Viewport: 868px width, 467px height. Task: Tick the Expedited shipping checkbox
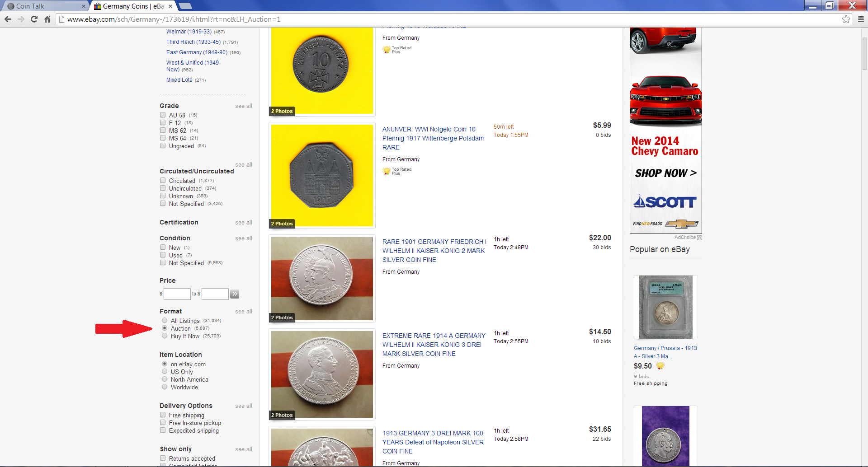(x=163, y=430)
